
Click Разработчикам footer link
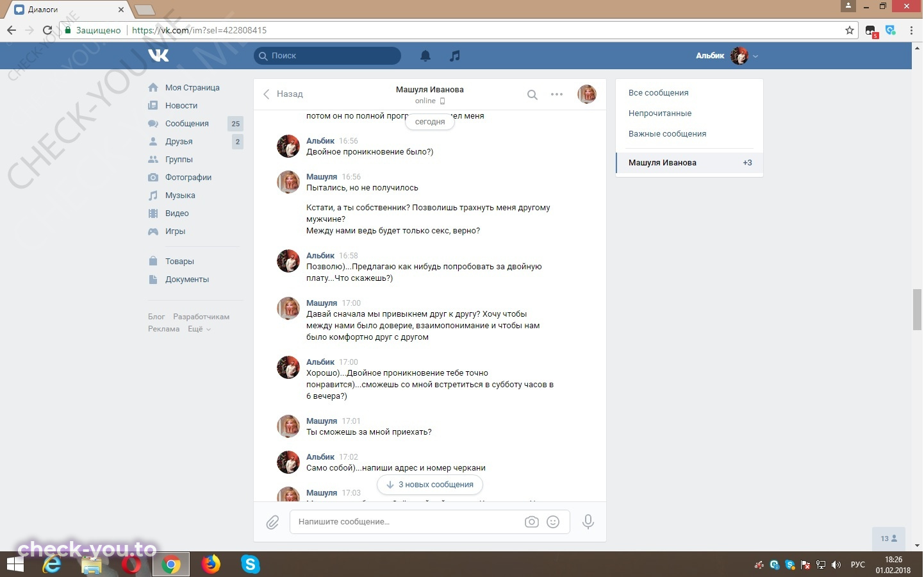(x=201, y=317)
